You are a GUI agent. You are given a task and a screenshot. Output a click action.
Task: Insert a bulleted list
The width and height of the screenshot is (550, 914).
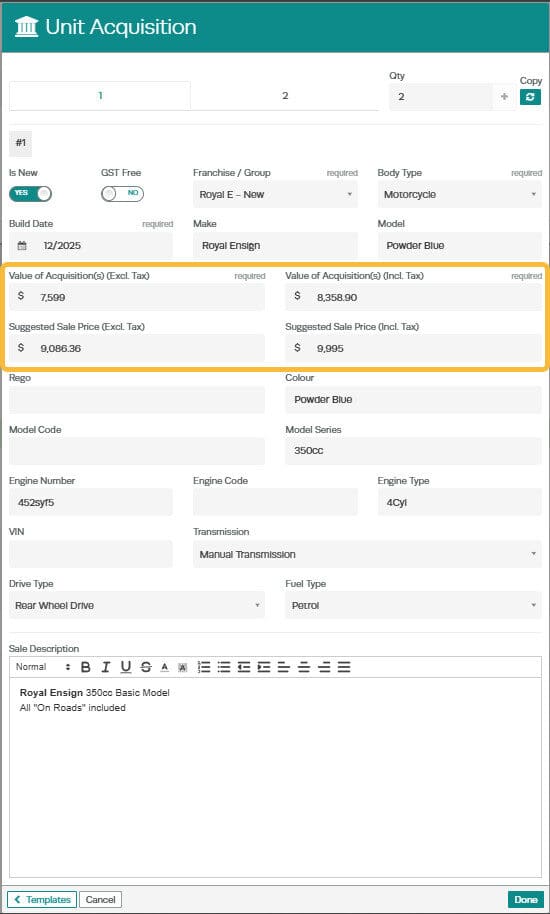[x=224, y=667]
